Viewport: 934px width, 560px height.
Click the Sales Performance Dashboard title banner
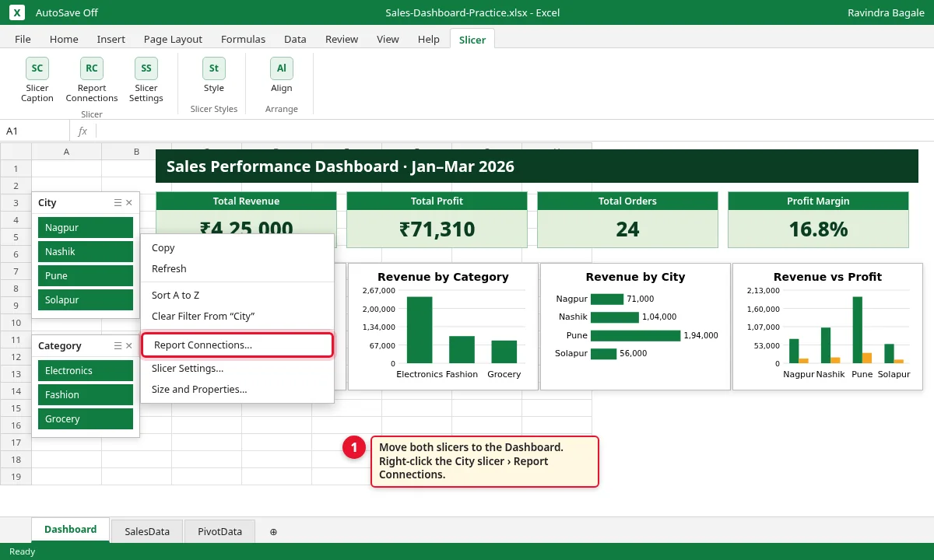[537, 166]
